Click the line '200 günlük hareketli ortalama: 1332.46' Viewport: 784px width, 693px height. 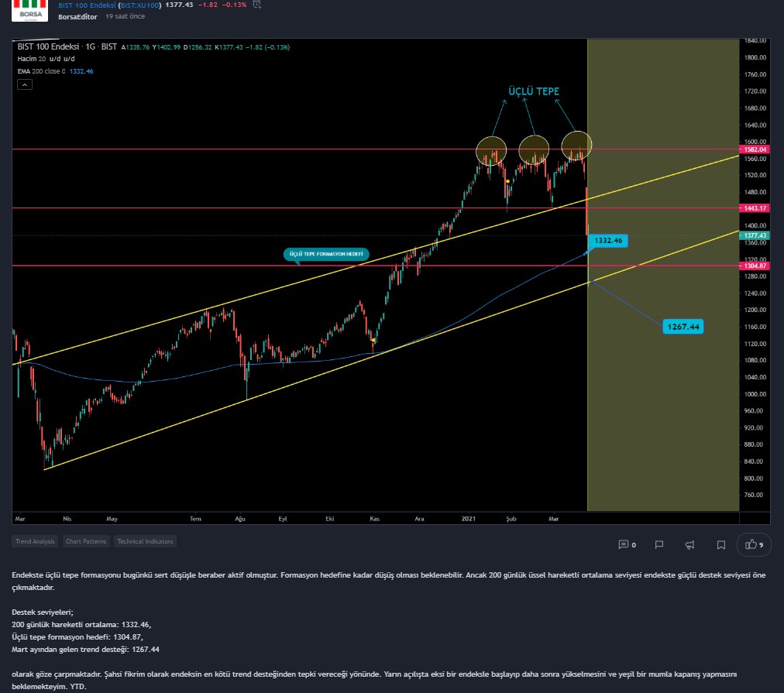tap(81, 625)
